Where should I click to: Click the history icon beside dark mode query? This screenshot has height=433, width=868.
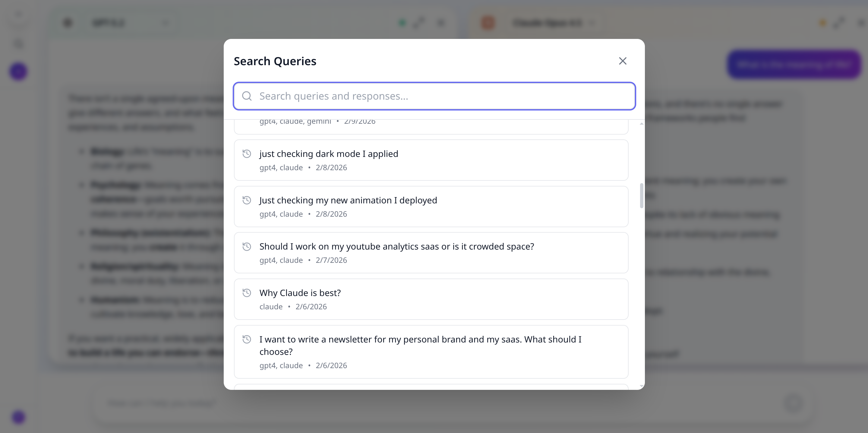point(247,154)
